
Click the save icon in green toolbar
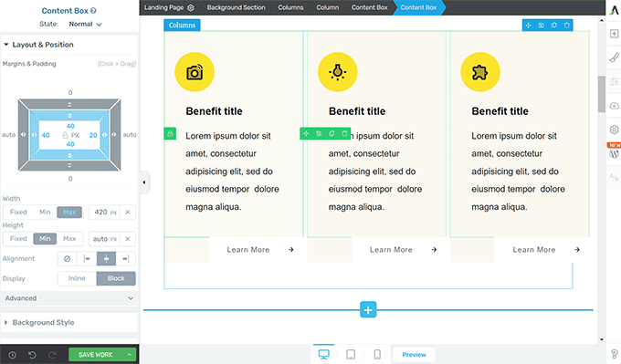tap(319, 134)
